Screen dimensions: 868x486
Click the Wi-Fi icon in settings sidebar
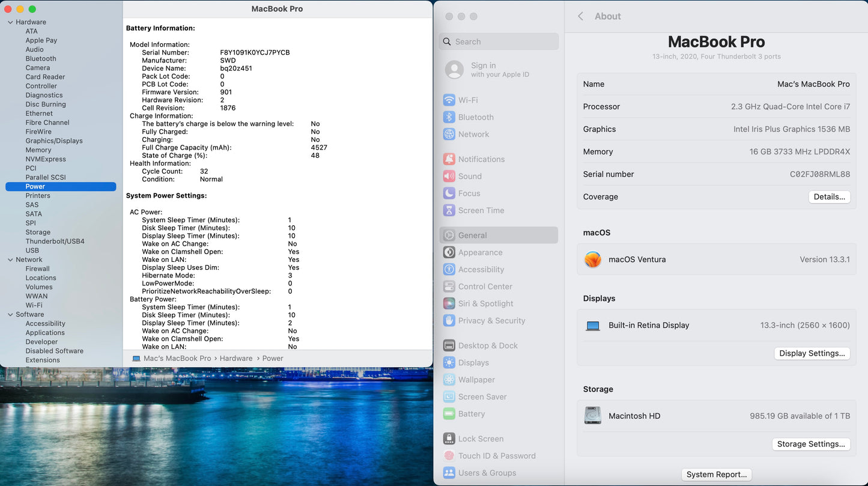449,100
